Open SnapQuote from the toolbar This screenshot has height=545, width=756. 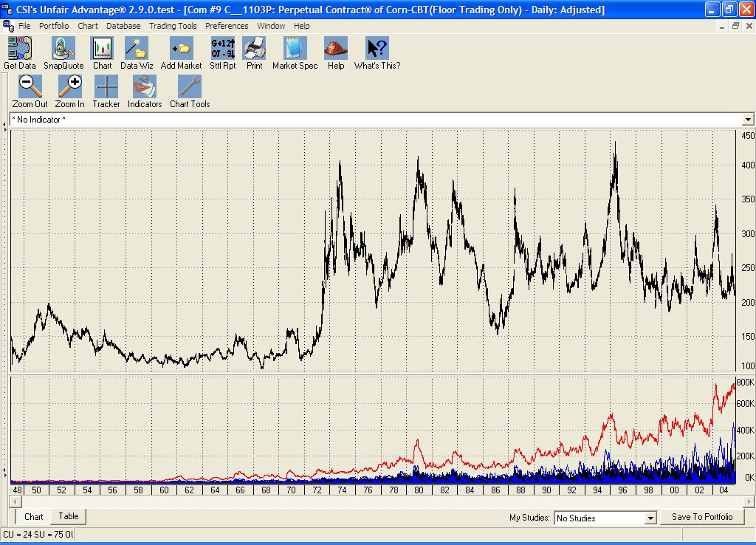[63, 53]
